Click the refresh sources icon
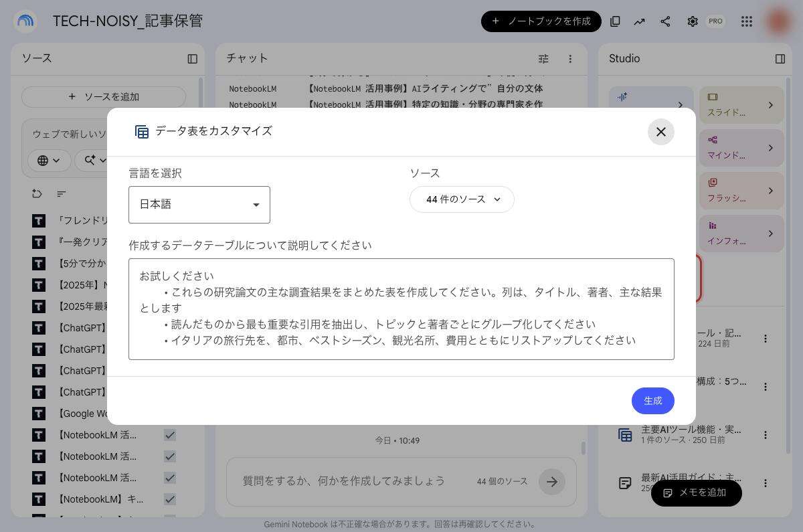Viewport: 803px width, 532px height. click(37, 194)
